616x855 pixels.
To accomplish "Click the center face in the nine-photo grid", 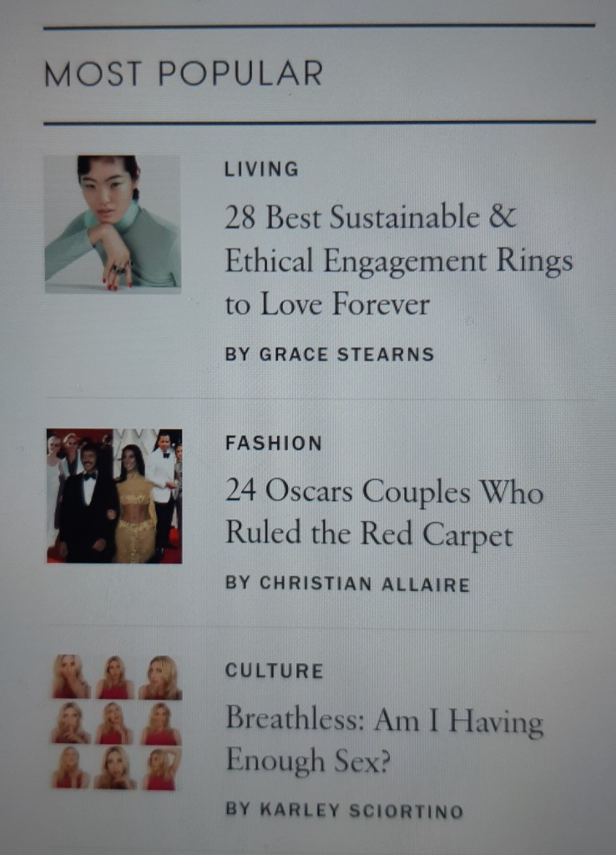I will [114, 721].
